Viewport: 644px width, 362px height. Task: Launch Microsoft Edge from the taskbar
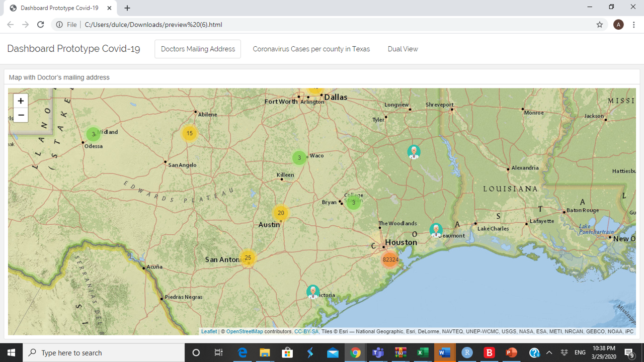pyautogui.click(x=242, y=353)
